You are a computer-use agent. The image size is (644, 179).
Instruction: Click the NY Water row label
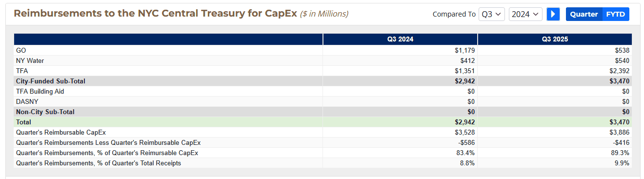tap(30, 60)
